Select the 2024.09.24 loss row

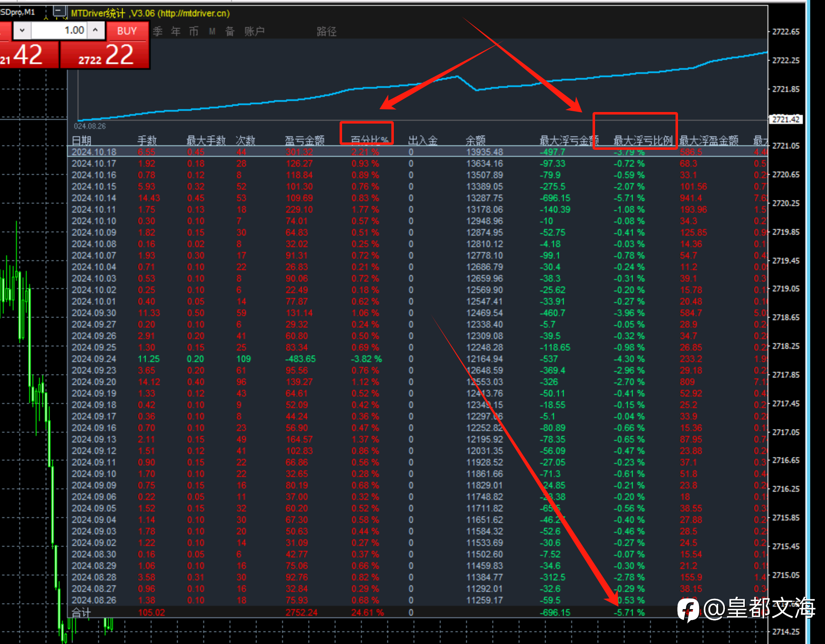(x=418, y=359)
